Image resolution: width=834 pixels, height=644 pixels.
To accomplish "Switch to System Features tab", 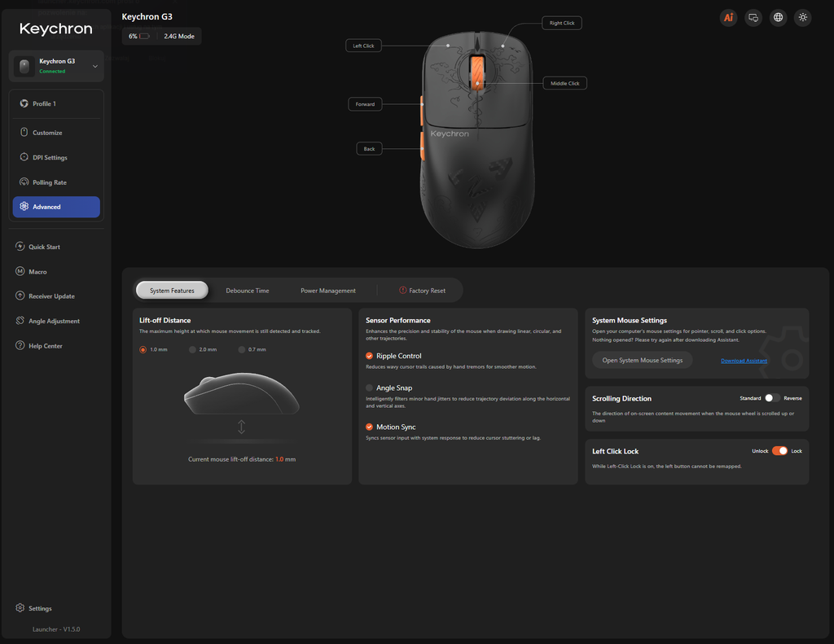I will (x=173, y=291).
